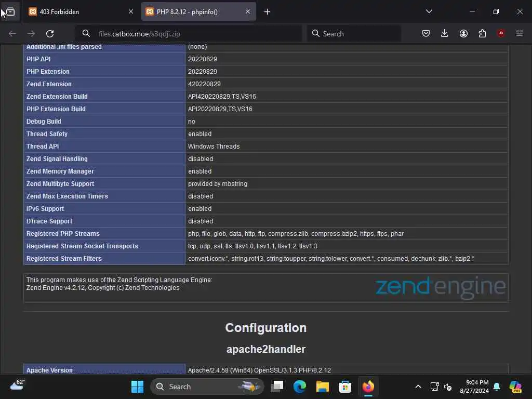Open Save to Pocket icon

426,33
